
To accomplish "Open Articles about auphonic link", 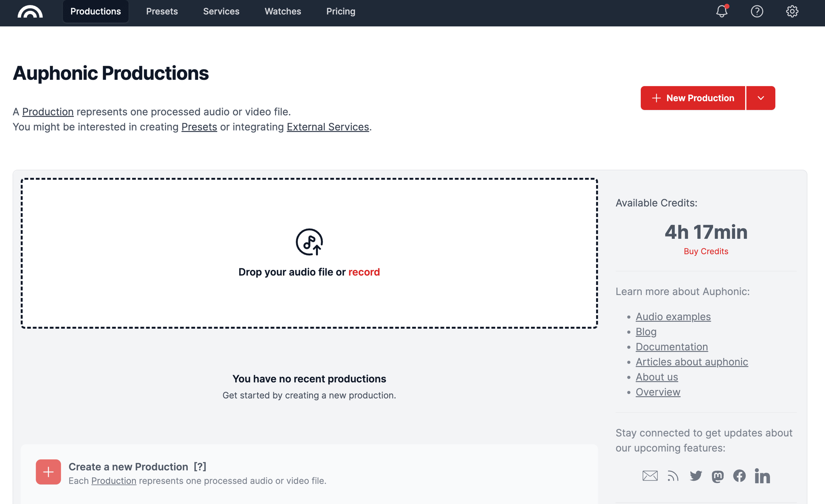I will [692, 362].
